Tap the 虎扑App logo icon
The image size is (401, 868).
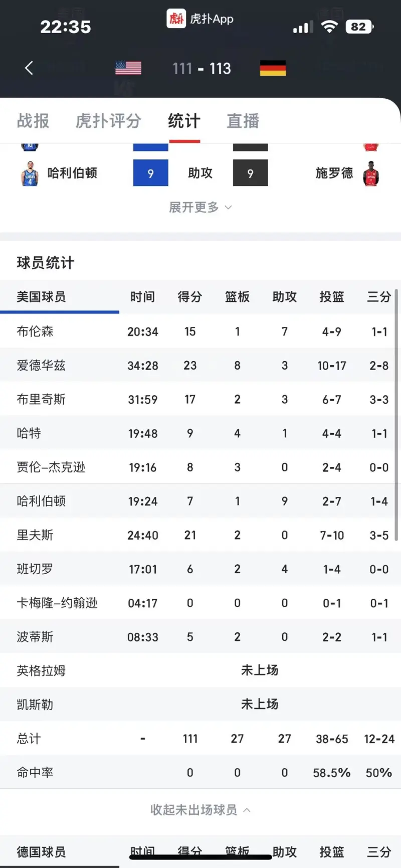pos(176,19)
